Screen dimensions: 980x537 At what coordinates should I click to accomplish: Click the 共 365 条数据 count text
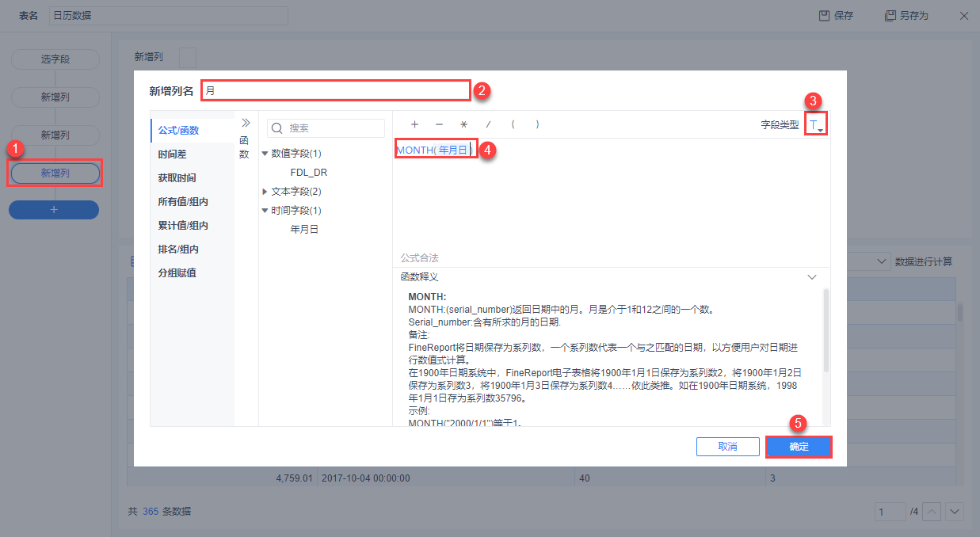[159, 512]
